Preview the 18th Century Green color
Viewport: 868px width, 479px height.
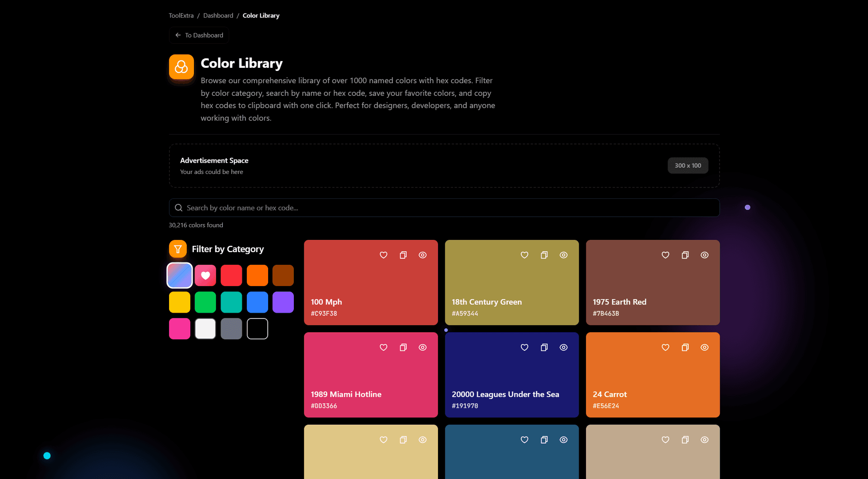tap(563, 255)
